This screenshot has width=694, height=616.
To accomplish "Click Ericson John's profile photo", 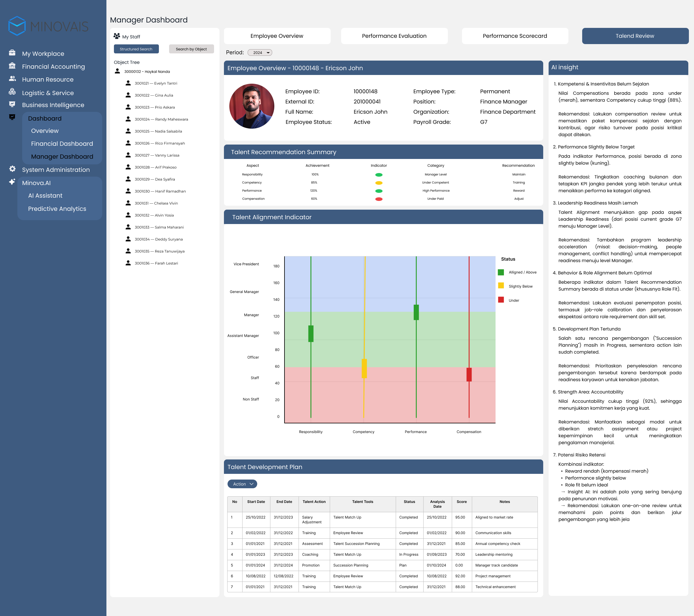I will tap(252, 106).
